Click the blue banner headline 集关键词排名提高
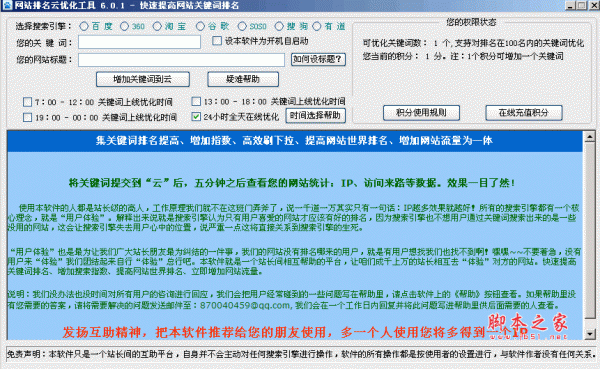Screen dimensions: 600x369 click(x=294, y=141)
